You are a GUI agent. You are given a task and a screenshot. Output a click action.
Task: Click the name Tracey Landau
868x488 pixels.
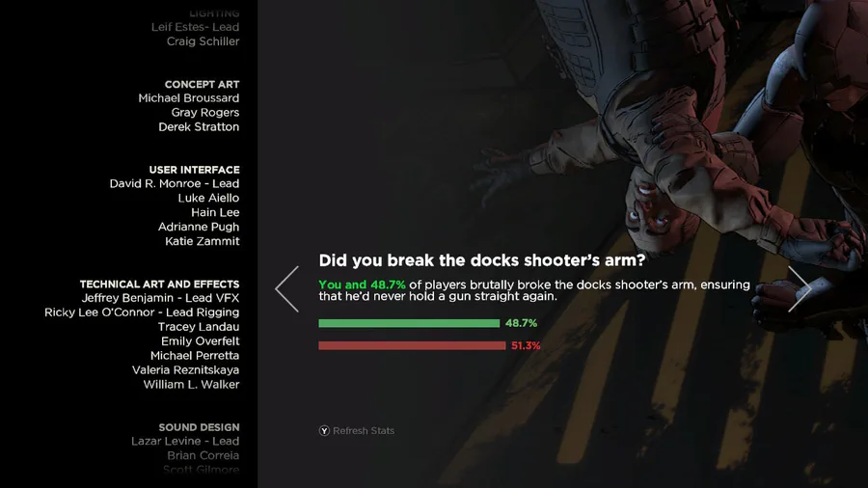pyautogui.click(x=199, y=327)
